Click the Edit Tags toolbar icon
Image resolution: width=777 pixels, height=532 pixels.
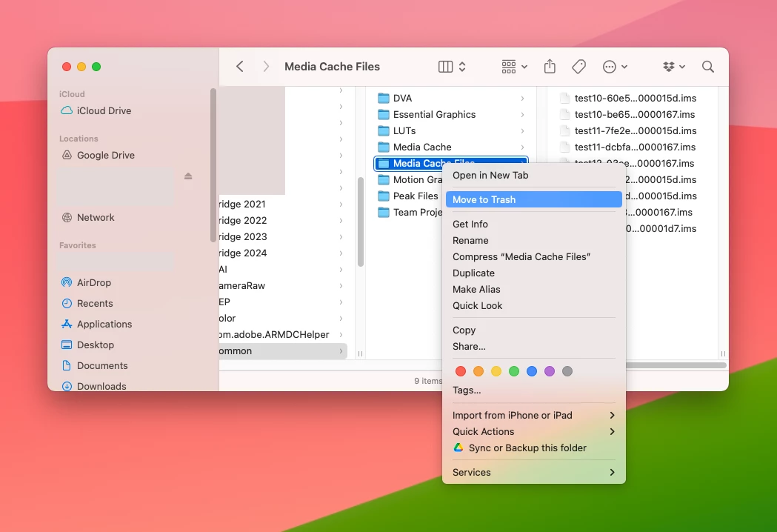(578, 67)
